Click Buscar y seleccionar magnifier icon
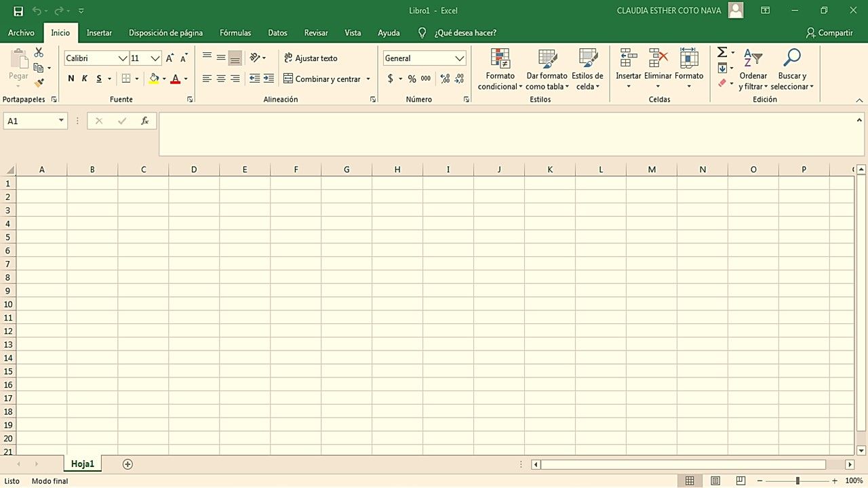The height and width of the screenshot is (488, 868). pos(791,58)
